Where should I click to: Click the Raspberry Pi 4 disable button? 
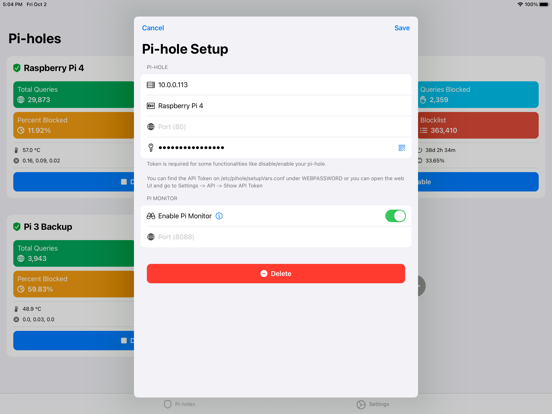(x=74, y=182)
